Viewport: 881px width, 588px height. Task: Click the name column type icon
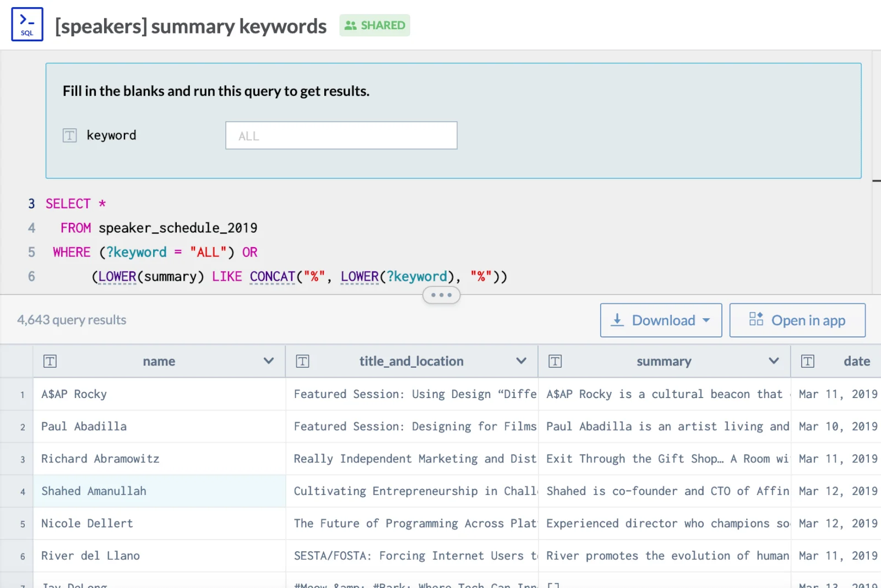point(50,361)
